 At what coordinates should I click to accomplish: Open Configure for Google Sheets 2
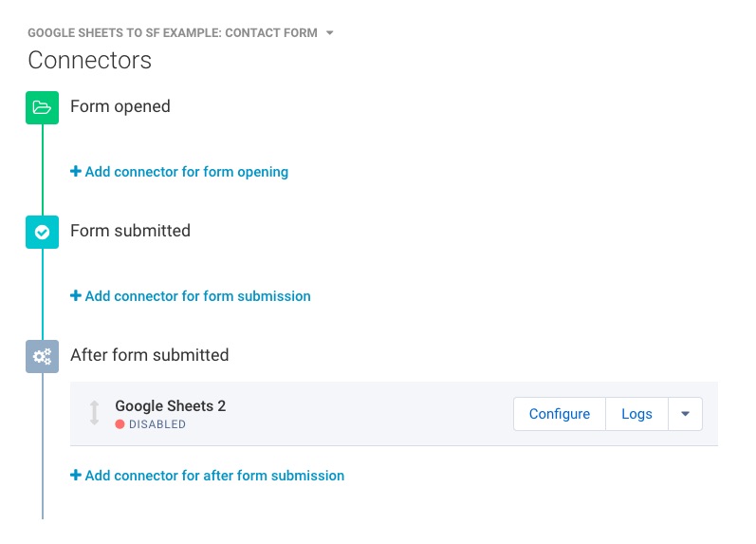click(x=560, y=414)
